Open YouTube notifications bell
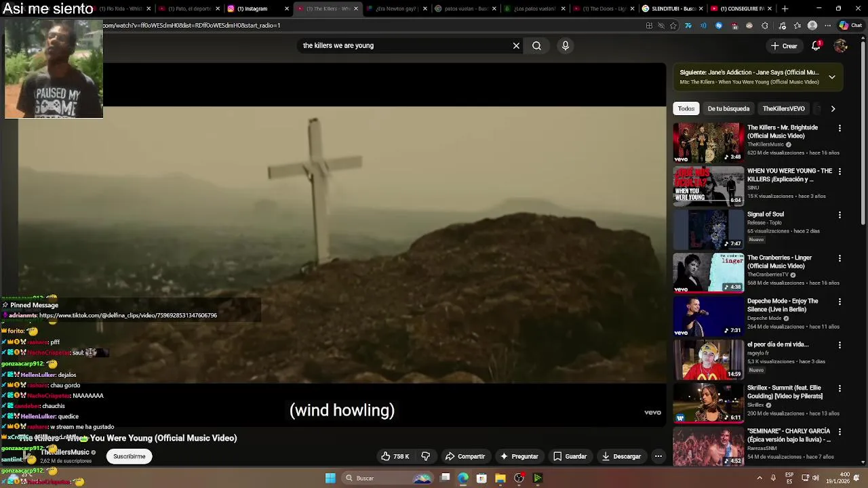 point(816,45)
